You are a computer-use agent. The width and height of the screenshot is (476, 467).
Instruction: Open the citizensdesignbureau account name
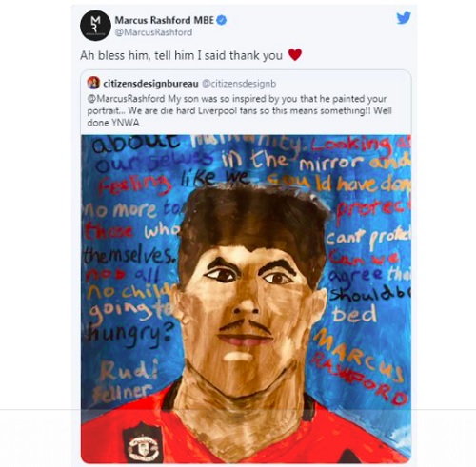tap(150, 84)
